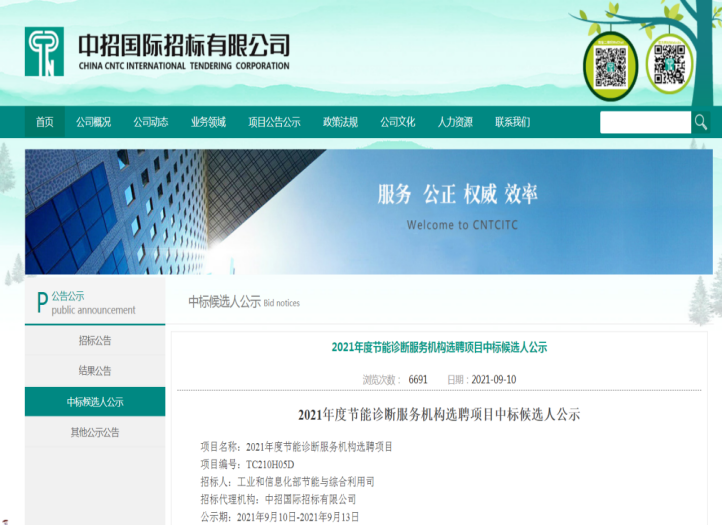
Task: Open 人力资源 navigation item
Action: coord(455,122)
